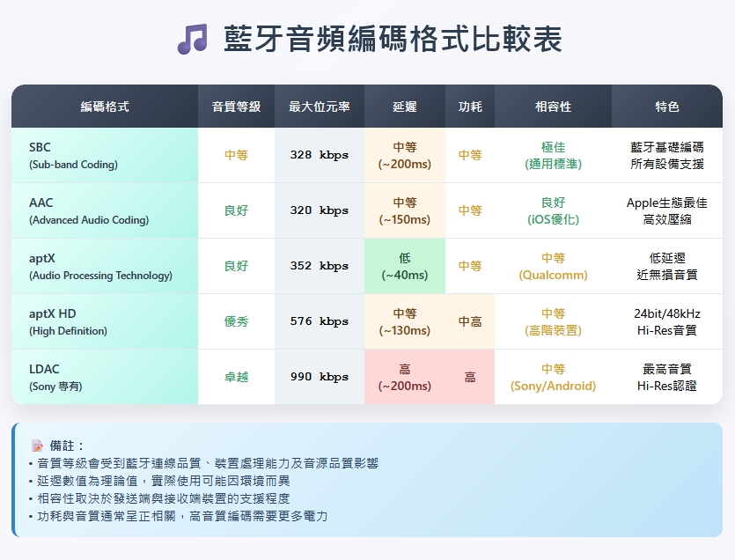Click the note 相容性取決於發送端與接收端

159,498
